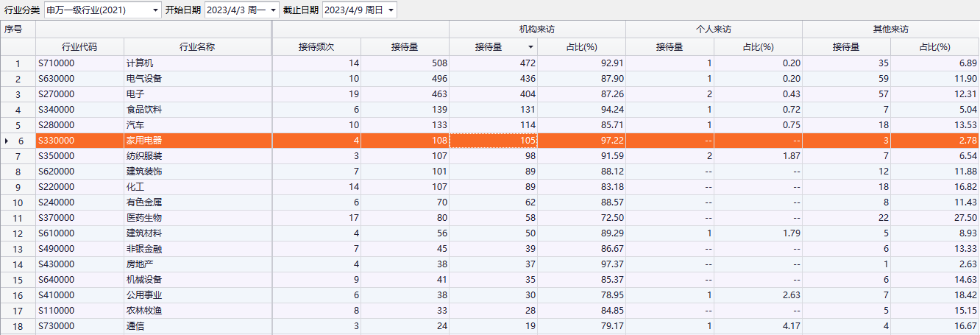
Task: Click the 接待频次 column header
Action: coord(316,47)
